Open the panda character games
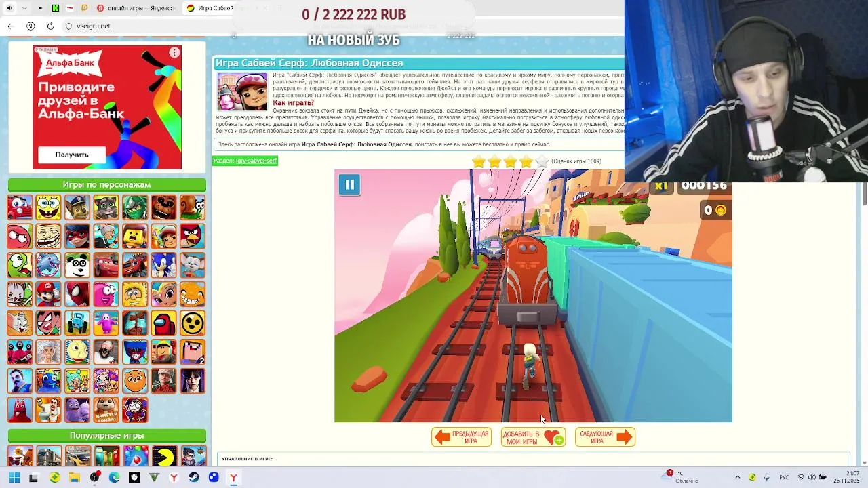 (x=77, y=265)
